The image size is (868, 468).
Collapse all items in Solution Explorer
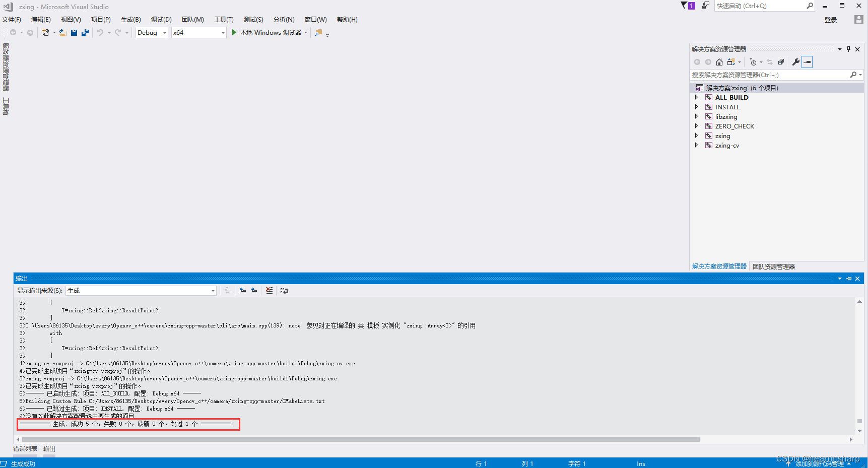pyautogui.click(x=781, y=62)
